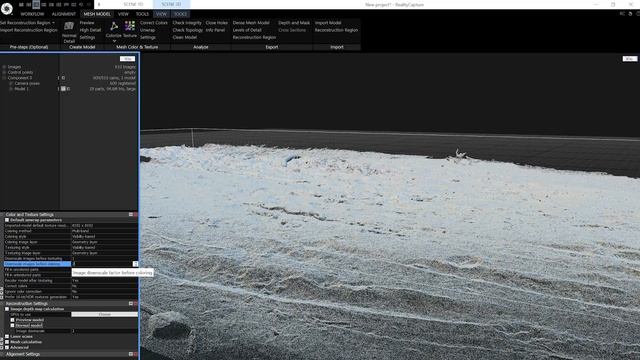Pin the Color and Texture Settings panel

[x=131, y=215]
